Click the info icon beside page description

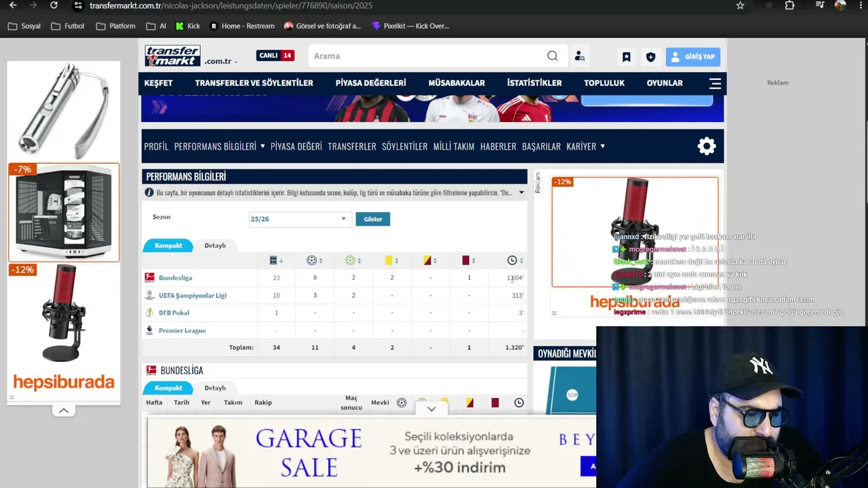(x=149, y=193)
